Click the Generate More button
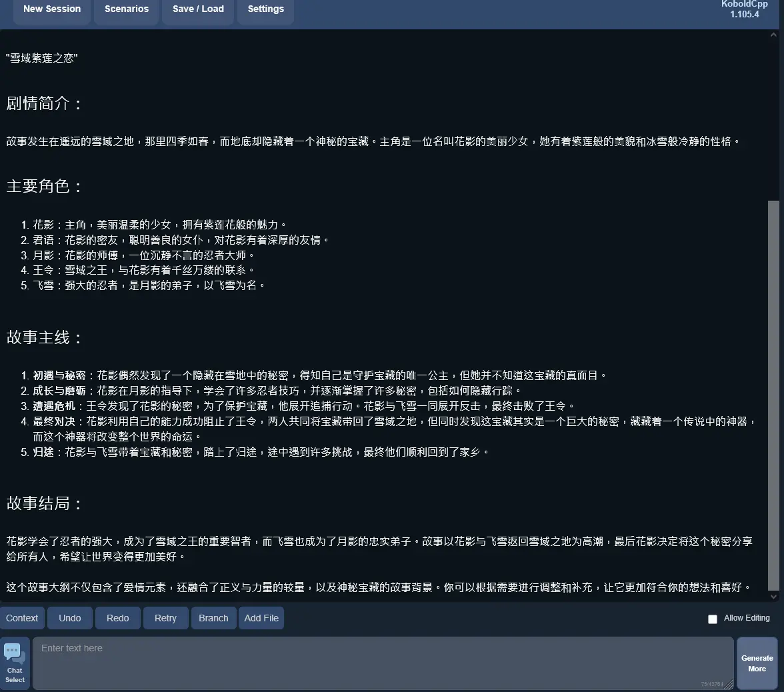Image resolution: width=784 pixels, height=692 pixels. pos(757,663)
